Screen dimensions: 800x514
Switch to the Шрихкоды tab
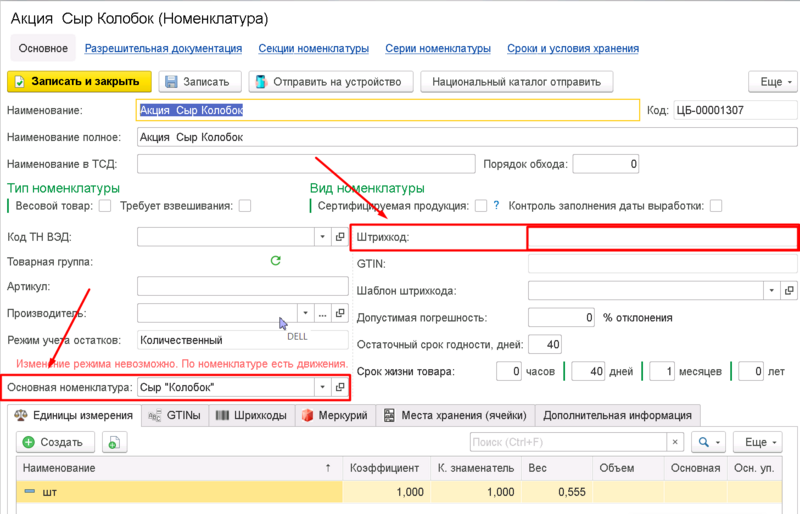(x=252, y=415)
